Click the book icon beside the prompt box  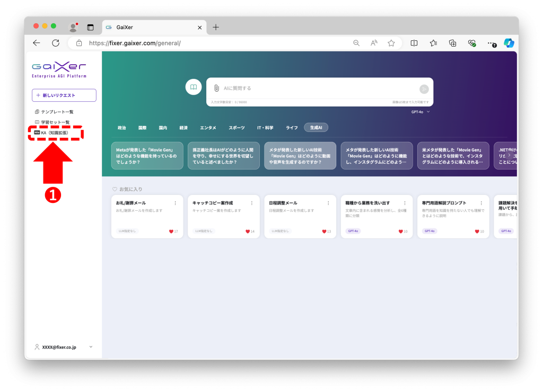(194, 87)
